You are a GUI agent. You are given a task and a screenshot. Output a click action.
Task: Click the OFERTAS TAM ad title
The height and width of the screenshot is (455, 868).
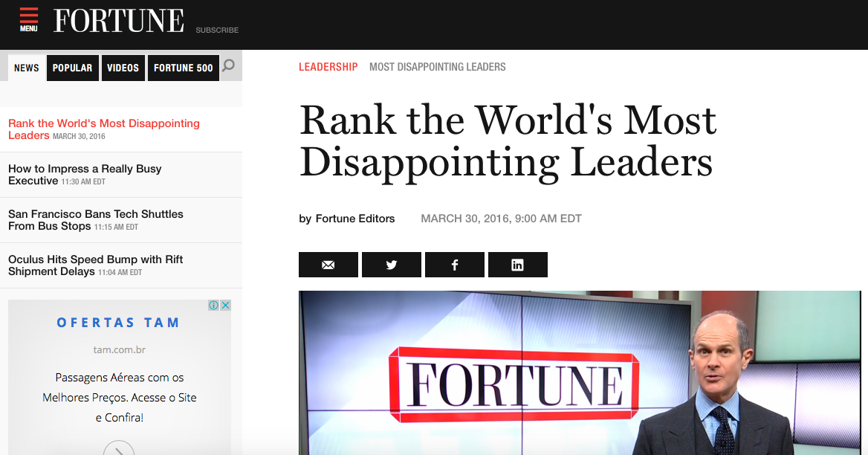(118, 323)
